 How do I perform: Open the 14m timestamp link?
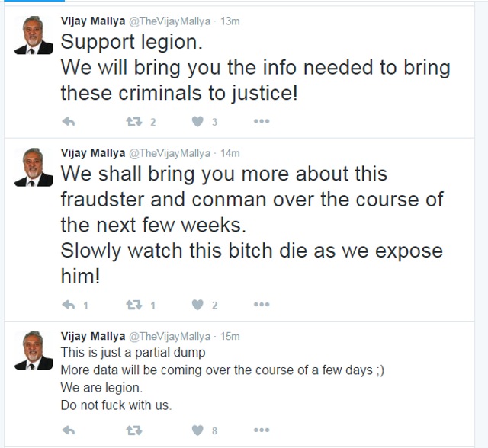pyautogui.click(x=230, y=153)
